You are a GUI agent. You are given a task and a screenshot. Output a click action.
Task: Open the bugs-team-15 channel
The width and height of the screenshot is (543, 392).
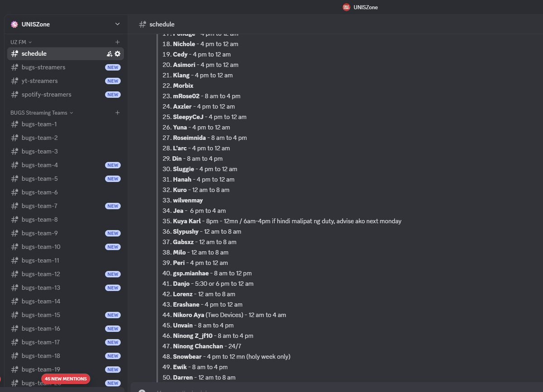pos(66,315)
